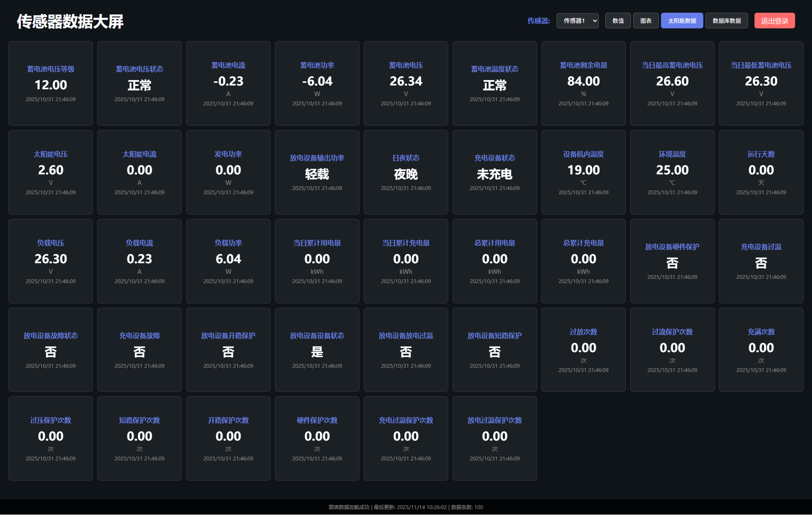Click the 放电过温保护次数 card
Image resolution: width=812 pixels, height=515 pixels.
[495, 438]
